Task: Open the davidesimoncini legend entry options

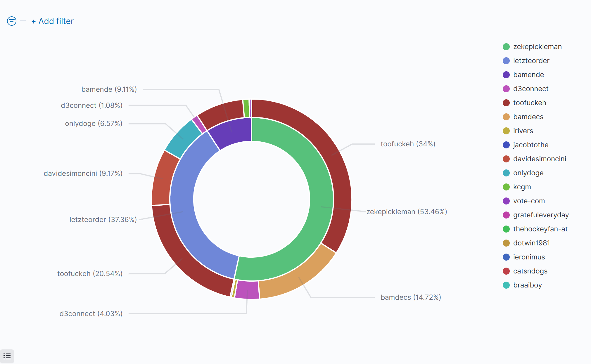Action: click(539, 159)
